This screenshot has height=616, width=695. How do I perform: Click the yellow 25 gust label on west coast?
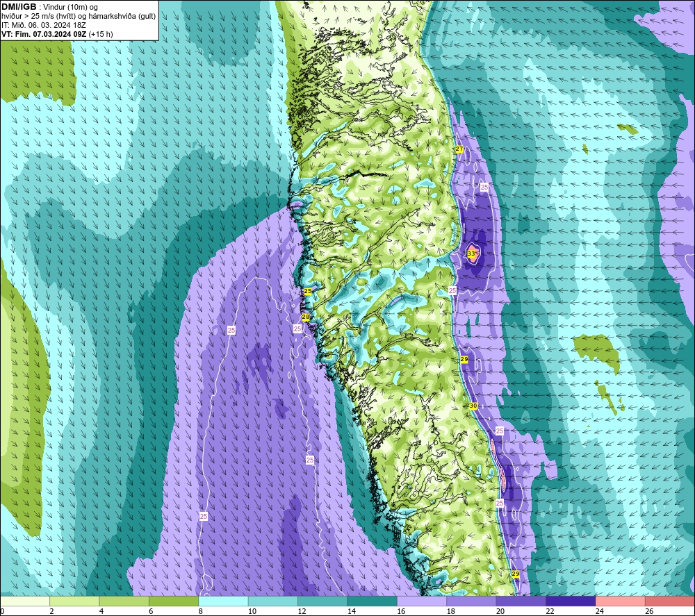[308, 292]
